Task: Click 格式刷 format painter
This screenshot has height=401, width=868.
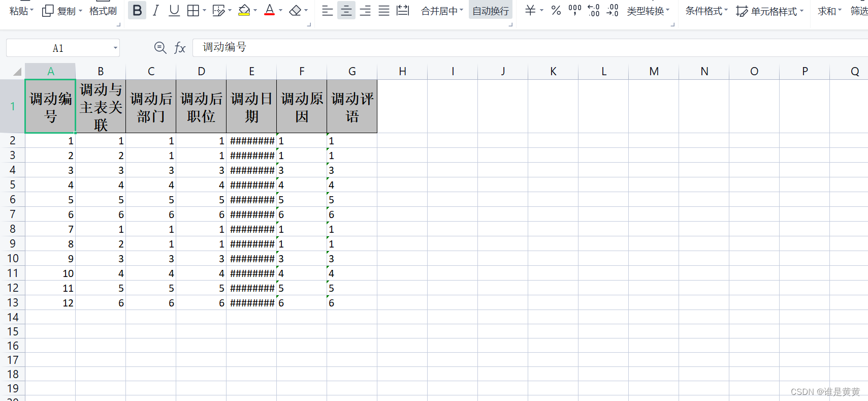Action: 103,11
